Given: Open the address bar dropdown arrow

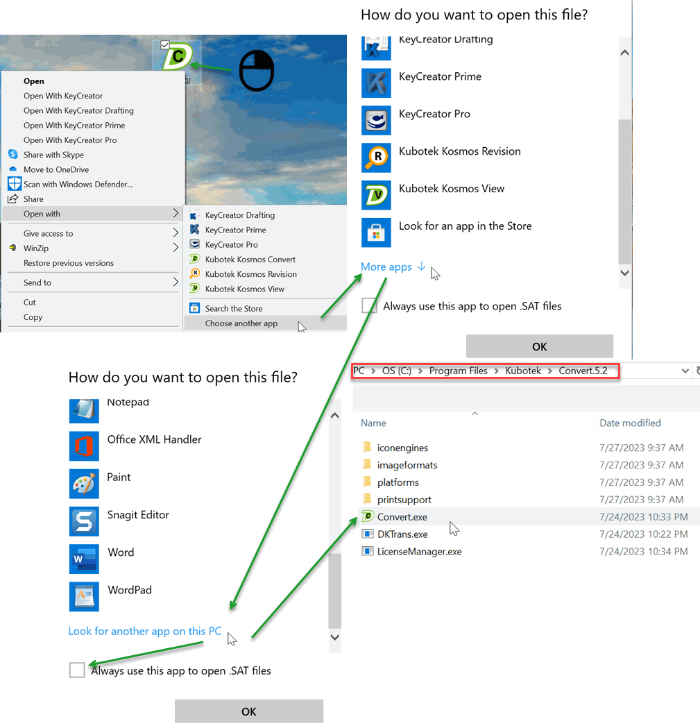Looking at the screenshot, I should 685,371.
